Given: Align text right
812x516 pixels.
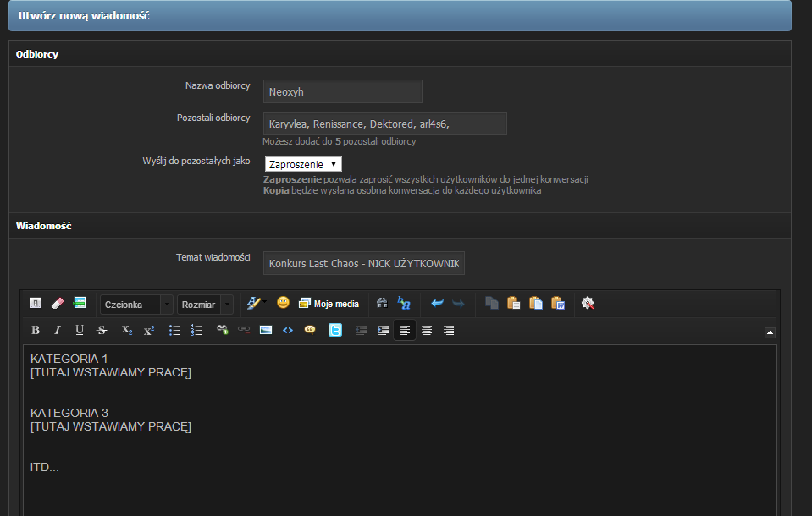Looking at the screenshot, I should pos(449,330).
